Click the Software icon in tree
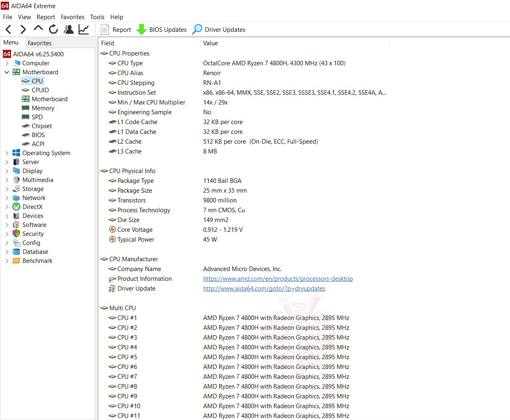Screen dimensions: 510x420 point(16,225)
